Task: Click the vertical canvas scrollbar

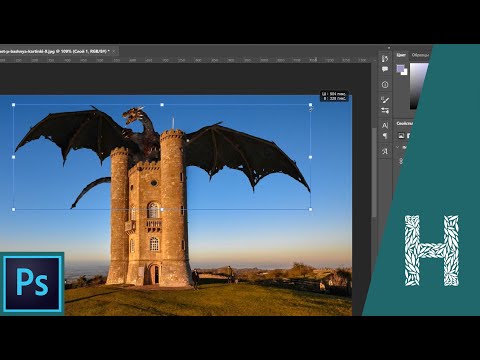Action: click(374, 172)
